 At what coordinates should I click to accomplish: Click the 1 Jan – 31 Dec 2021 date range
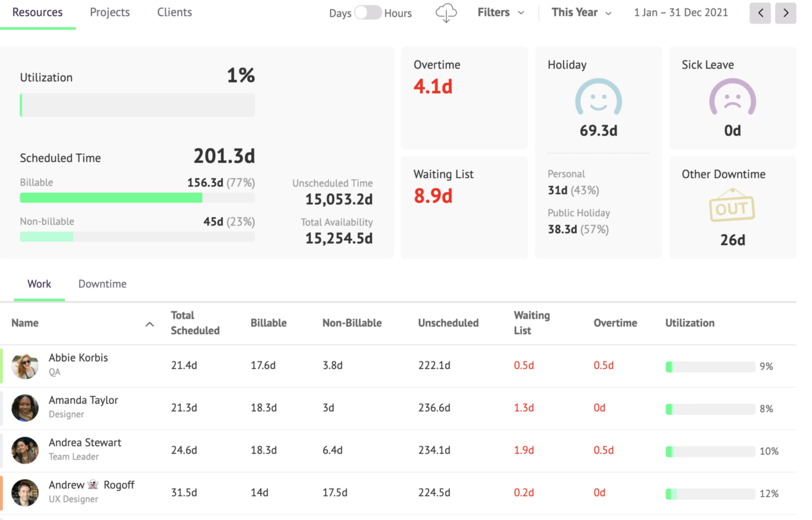pos(680,12)
